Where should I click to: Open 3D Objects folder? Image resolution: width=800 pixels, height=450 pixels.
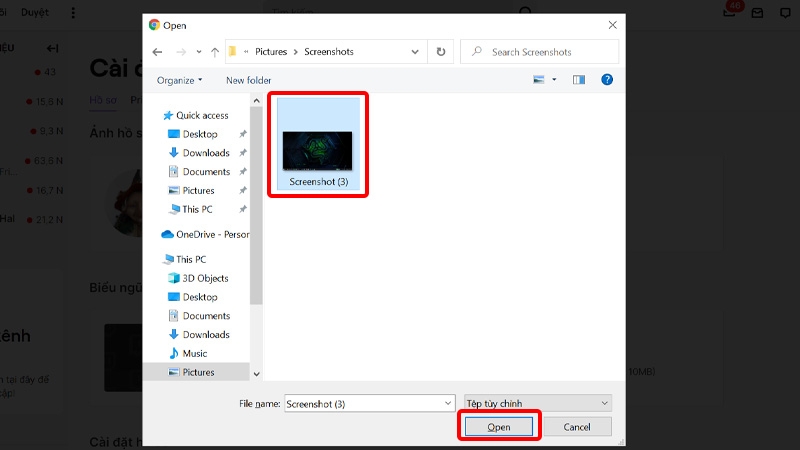198,278
